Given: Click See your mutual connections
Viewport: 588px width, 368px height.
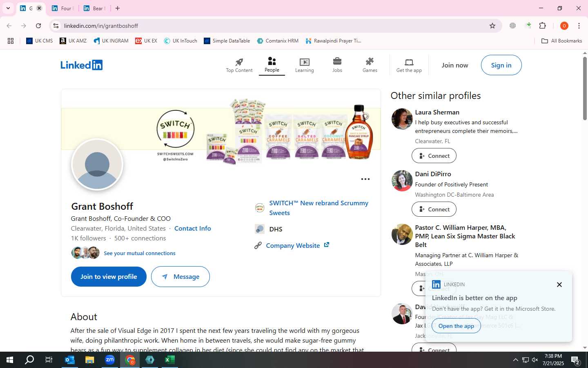Looking at the screenshot, I should click(x=140, y=253).
